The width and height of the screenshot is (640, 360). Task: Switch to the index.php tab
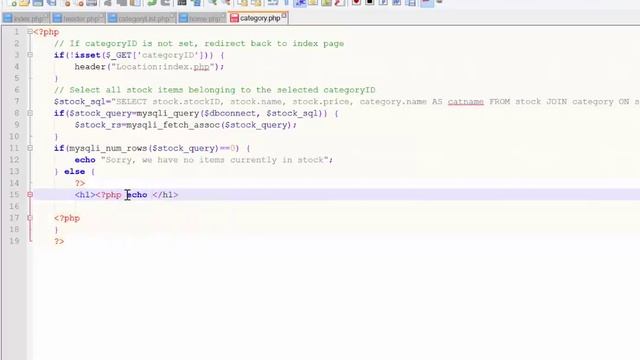click(x=25, y=18)
